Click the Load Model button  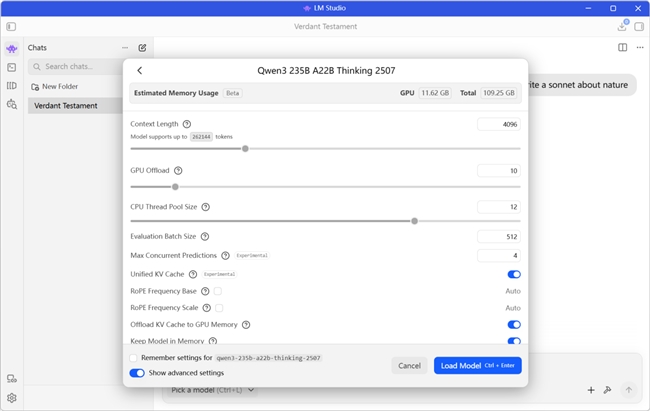[x=478, y=365]
